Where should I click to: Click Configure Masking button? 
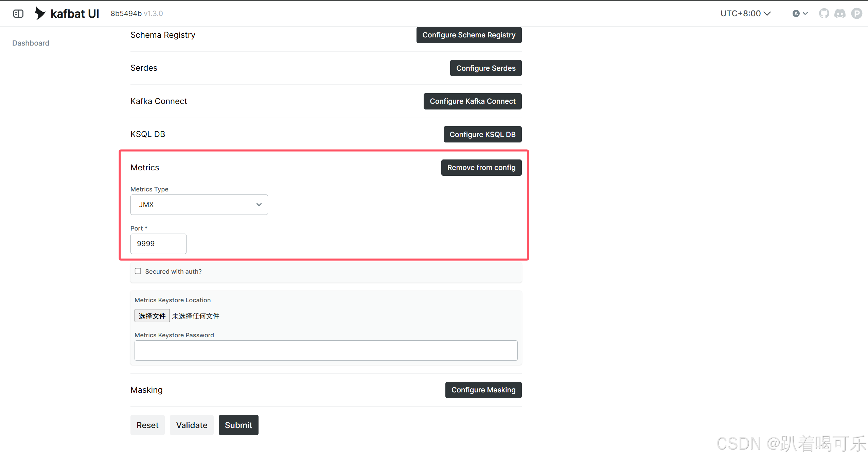[x=483, y=390]
